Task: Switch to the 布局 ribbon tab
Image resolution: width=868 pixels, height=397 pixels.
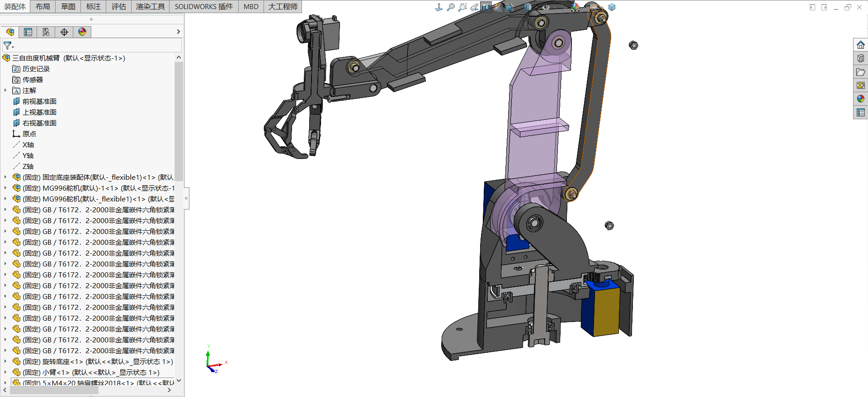Action: [43, 6]
